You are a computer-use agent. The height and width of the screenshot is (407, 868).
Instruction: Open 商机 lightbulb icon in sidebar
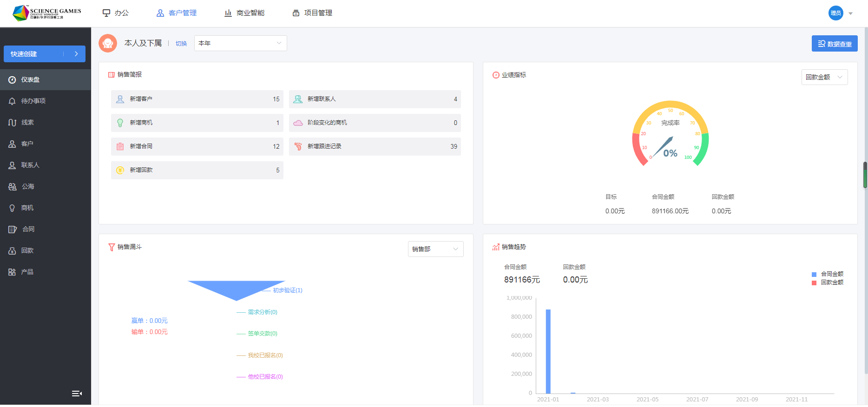[13, 208]
